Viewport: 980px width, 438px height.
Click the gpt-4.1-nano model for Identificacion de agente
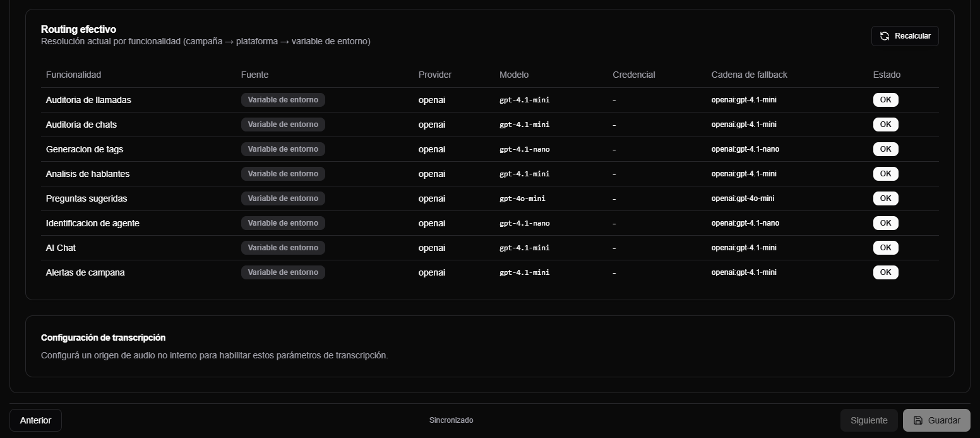pyautogui.click(x=525, y=223)
